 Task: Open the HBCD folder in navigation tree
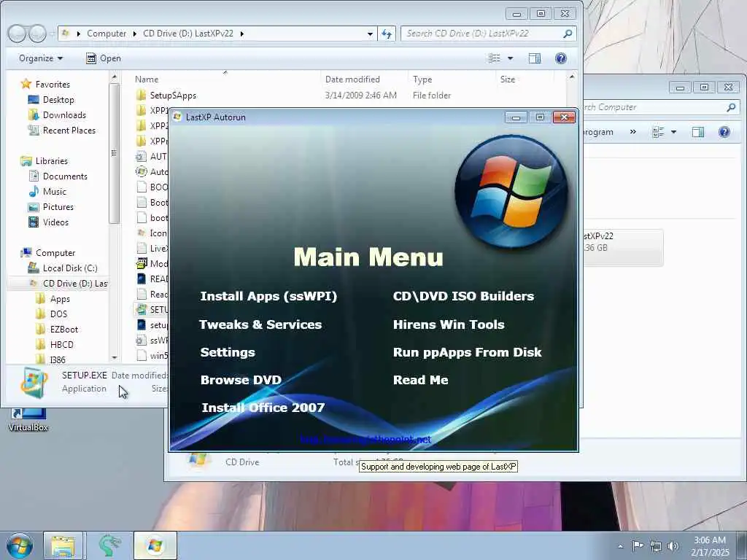coord(61,344)
